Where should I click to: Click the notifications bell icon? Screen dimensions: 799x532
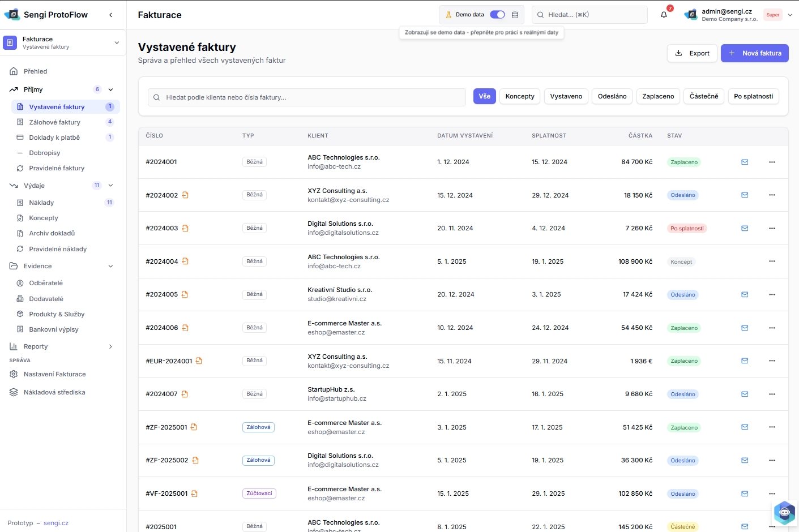664,15
